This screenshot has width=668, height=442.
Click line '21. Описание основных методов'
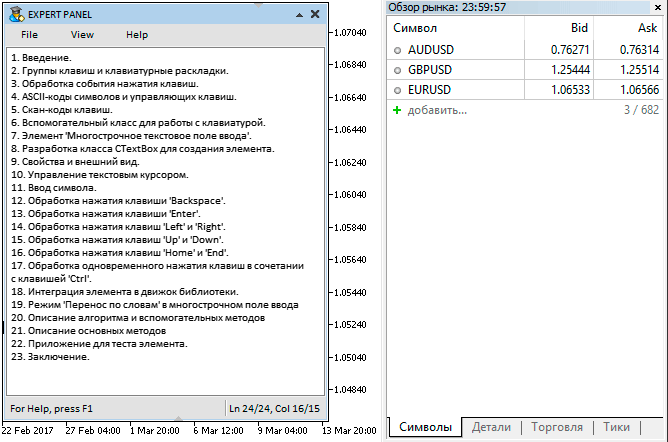point(89,331)
